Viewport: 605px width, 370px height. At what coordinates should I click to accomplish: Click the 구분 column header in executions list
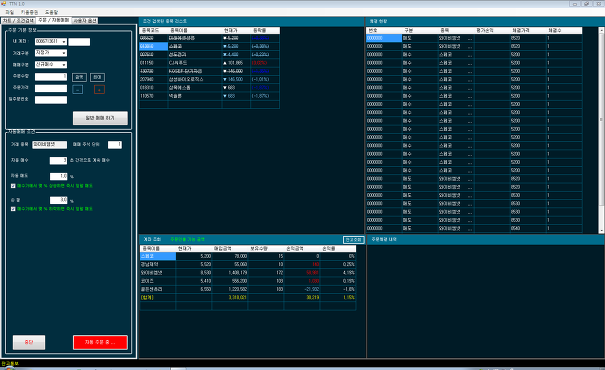[x=420, y=30]
